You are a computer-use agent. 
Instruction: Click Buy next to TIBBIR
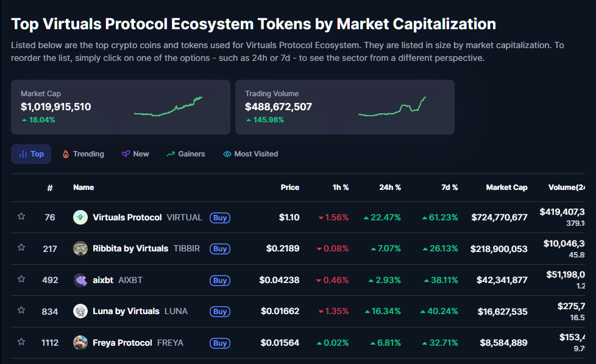tap(219, 249)
